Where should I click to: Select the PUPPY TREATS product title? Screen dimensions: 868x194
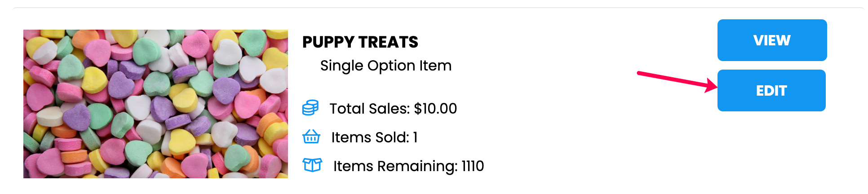point(360,42)
